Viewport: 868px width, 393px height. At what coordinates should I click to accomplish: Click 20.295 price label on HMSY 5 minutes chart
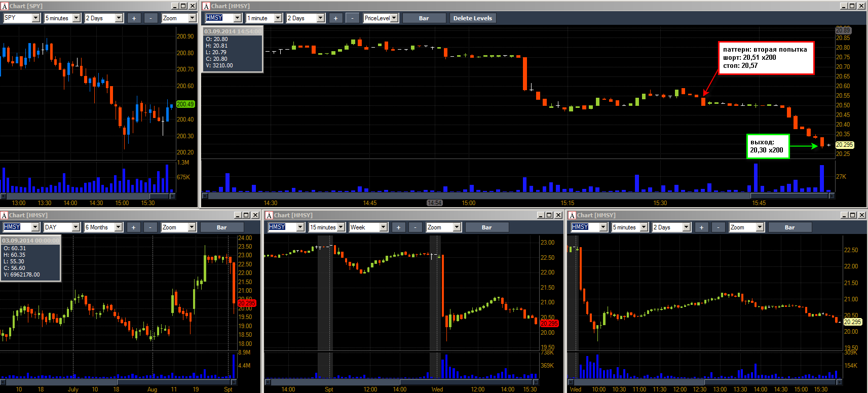[x=853, y=322]
